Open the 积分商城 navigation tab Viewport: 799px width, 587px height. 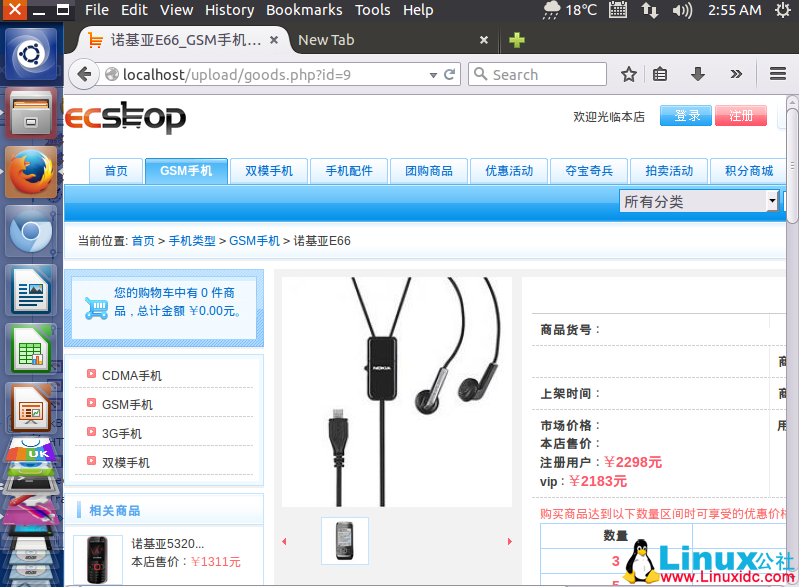coord(749,171)
